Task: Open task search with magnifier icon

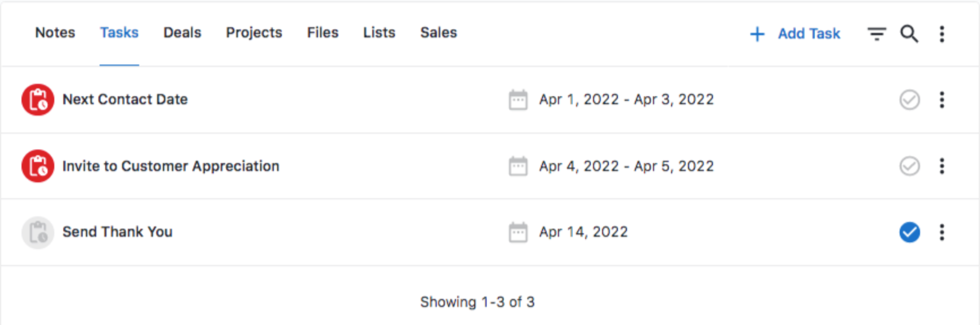Action: 909,34
